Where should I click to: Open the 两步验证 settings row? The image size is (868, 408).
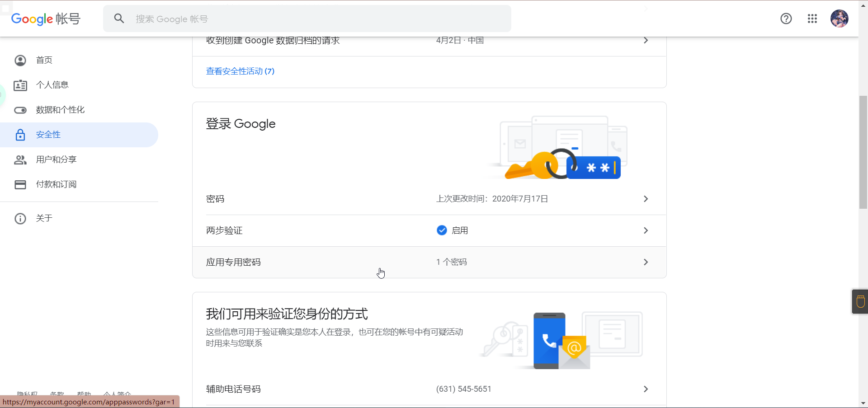(x=429, y=230)
